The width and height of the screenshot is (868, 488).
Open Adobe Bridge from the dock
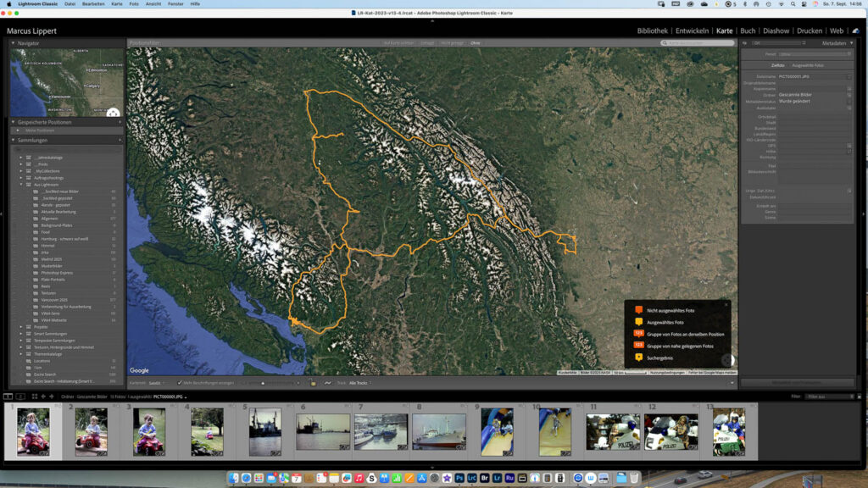click(x=484, y=478)
